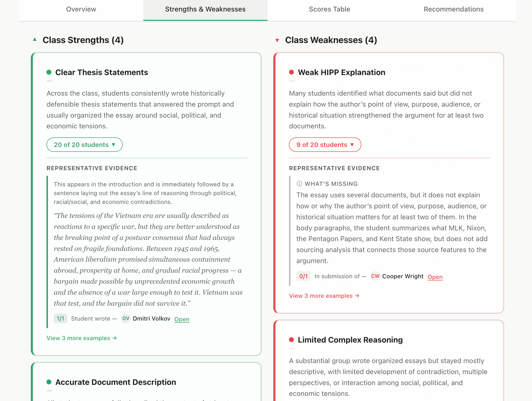Click the info icon beside WHAT'S MISSING
This screenshot has height=401, width=532.
tap(299, 184)
